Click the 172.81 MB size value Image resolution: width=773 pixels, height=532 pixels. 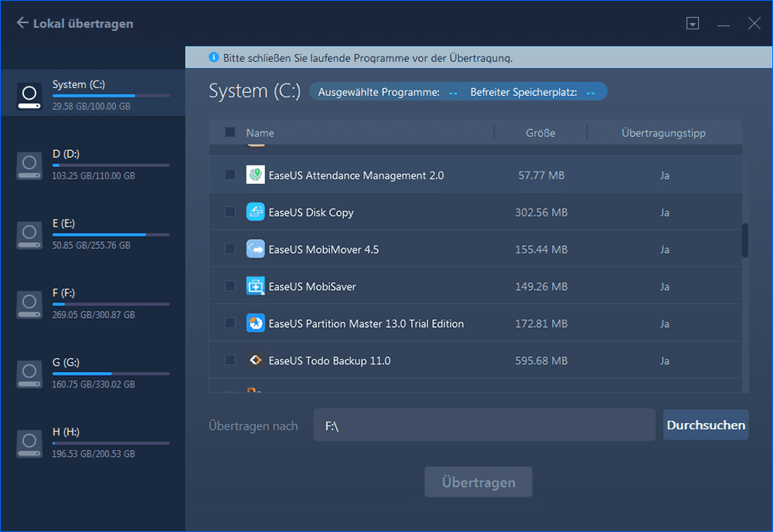click(x=541, y=323)
